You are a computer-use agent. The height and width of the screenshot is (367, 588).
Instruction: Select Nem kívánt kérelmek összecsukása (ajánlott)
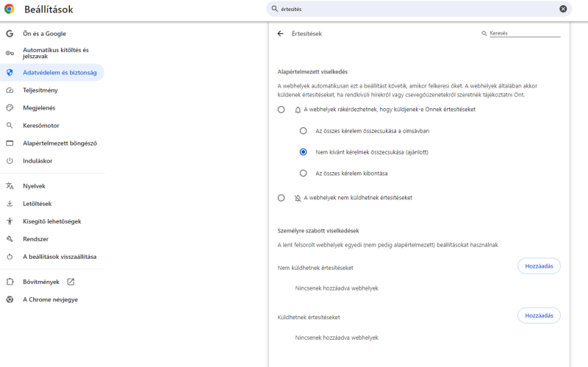(x=303, y=152)
